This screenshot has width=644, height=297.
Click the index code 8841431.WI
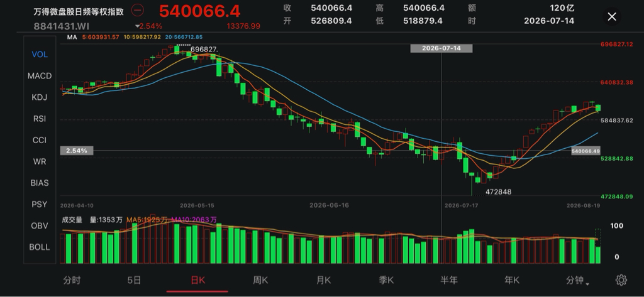(61, 26)
